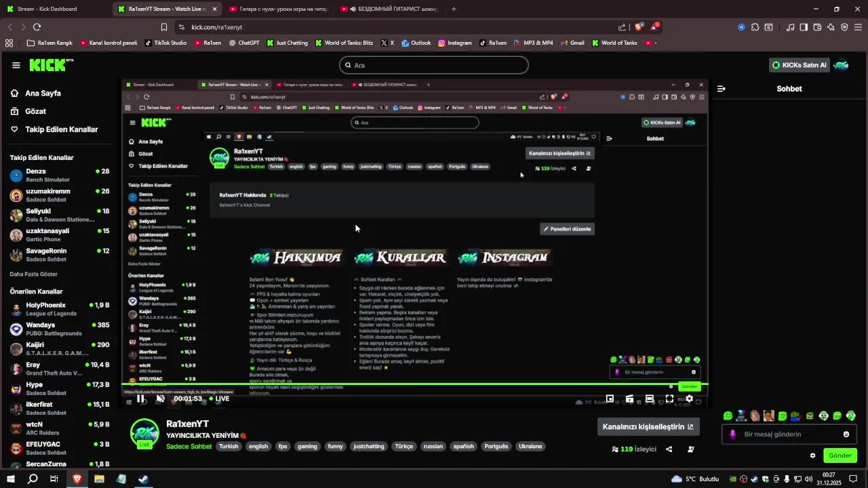868x488 pixels.
Task: Open Brave Wallet icon in toolbar
Action: [x=817, y=27]
